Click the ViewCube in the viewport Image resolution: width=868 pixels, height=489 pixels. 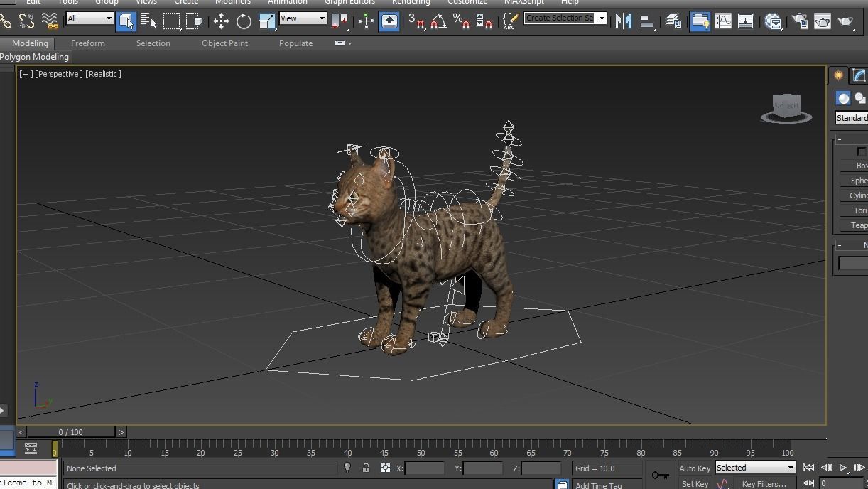786,107
